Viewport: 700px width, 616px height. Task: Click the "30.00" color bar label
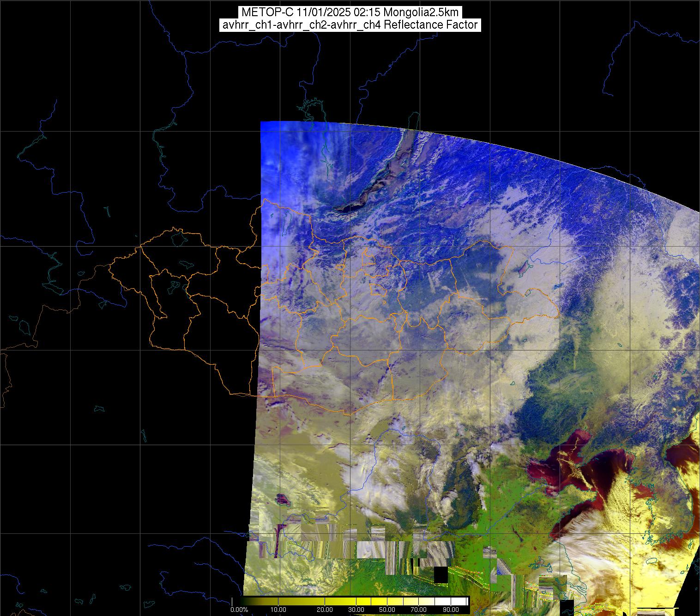(357, 610)
